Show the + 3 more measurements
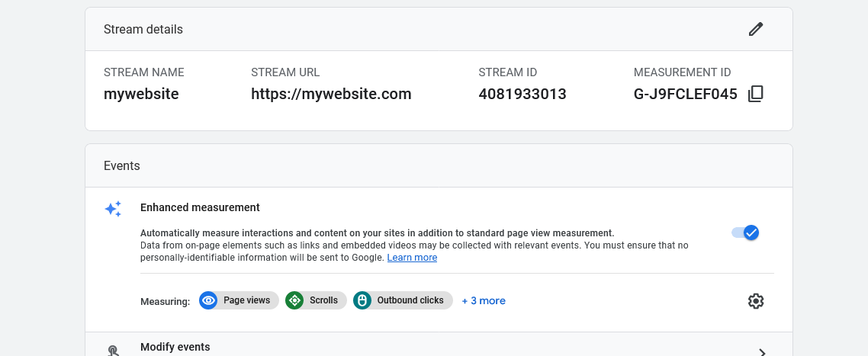The width and height of the screenshot is (868, 356). pyautogui.click(x=484, y=300)
